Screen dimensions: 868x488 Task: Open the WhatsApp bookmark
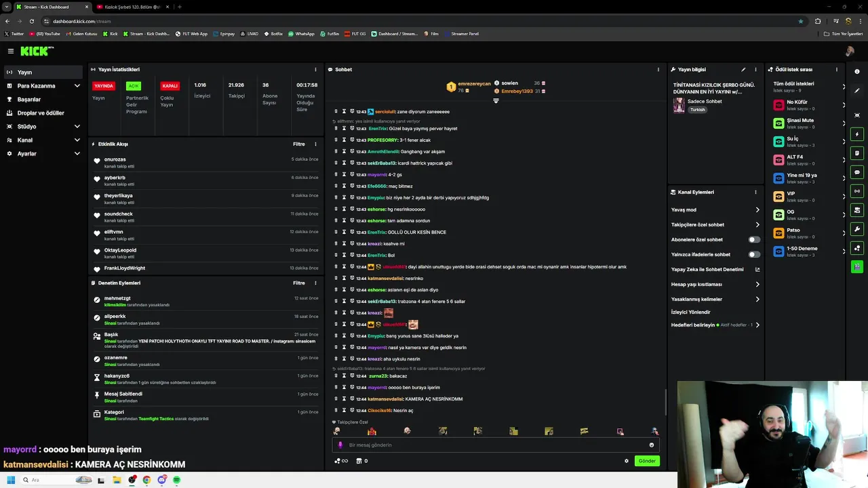tap(302, 33)
